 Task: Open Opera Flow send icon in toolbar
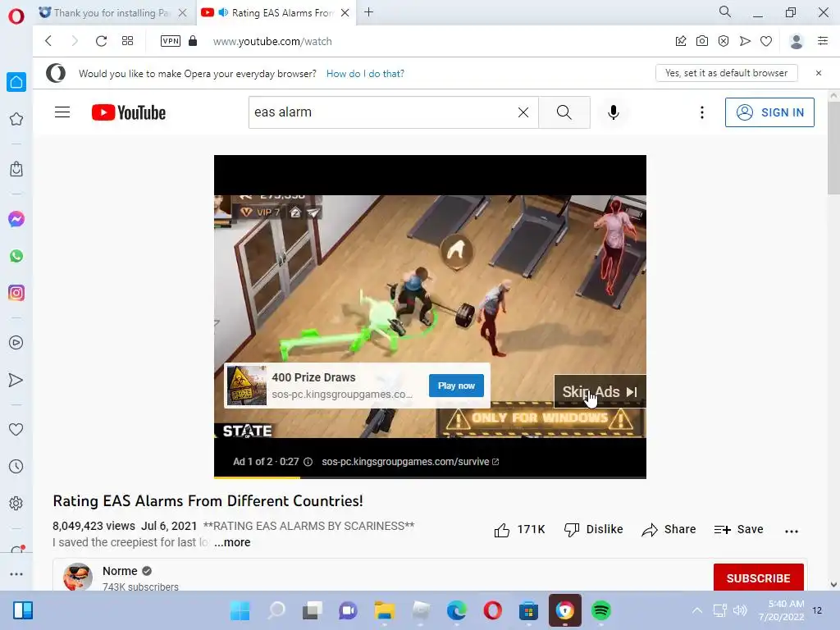pyautogui.click(x=745, y=41)
